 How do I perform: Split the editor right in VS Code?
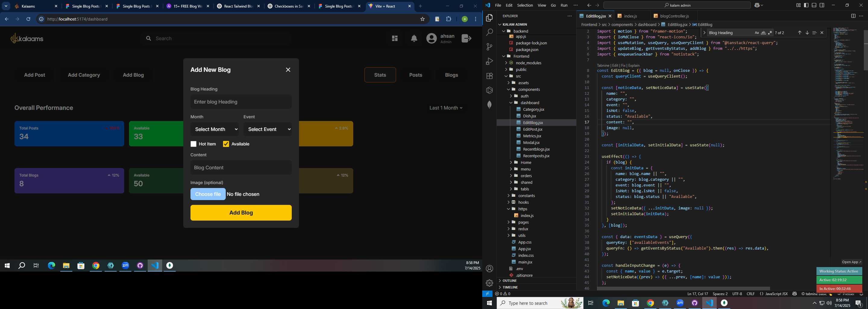coord(853,16)
